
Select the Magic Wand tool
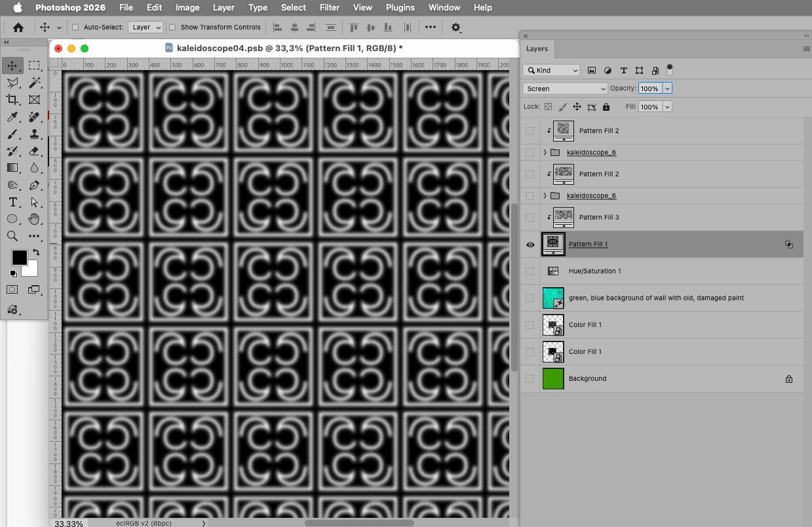(x=34, y=83)
